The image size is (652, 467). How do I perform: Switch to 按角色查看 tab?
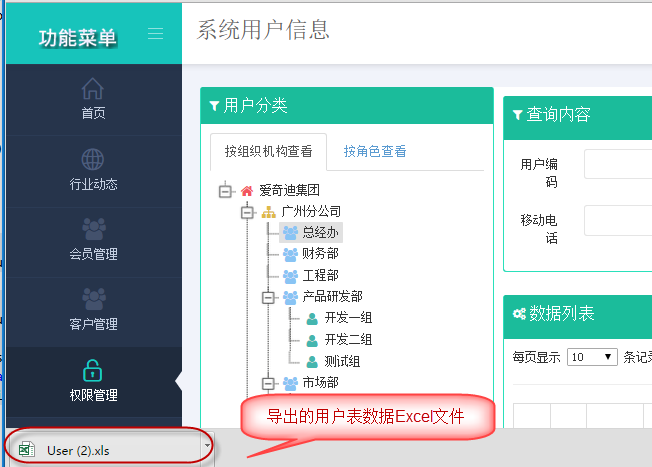[375, 151]
